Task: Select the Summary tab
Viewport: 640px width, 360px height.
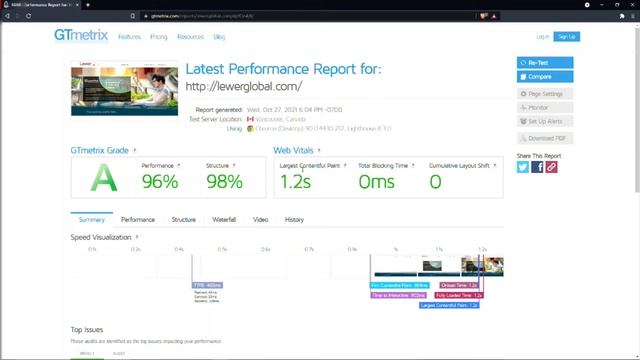Action: pos(91,220)
